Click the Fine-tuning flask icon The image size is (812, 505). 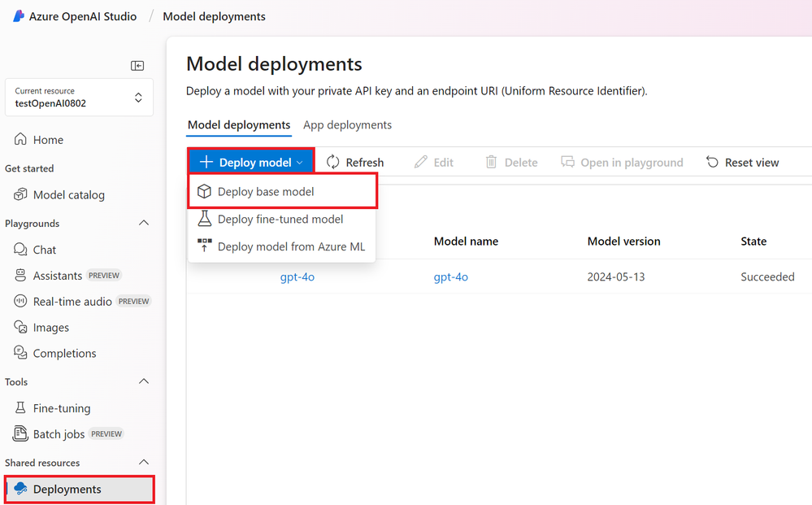coord(20,407)
